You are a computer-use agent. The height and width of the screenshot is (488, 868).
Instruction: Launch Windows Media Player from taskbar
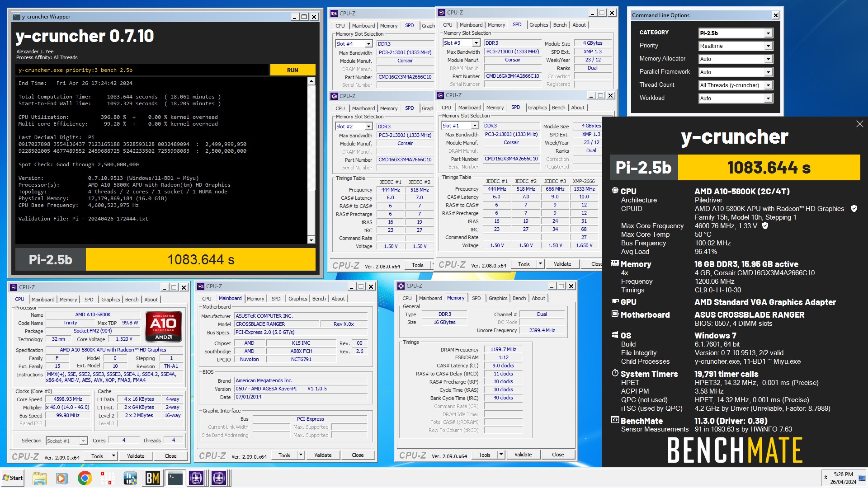coord(62,478)
